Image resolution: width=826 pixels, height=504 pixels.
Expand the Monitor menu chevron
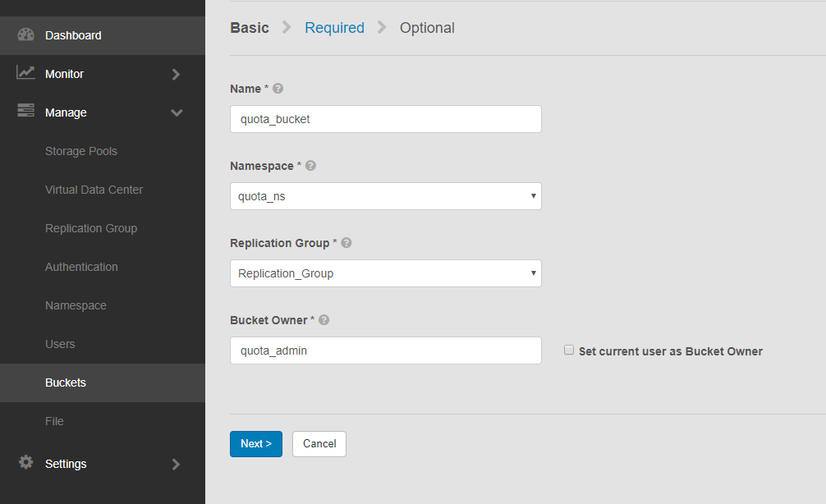[x=176, y=74]
